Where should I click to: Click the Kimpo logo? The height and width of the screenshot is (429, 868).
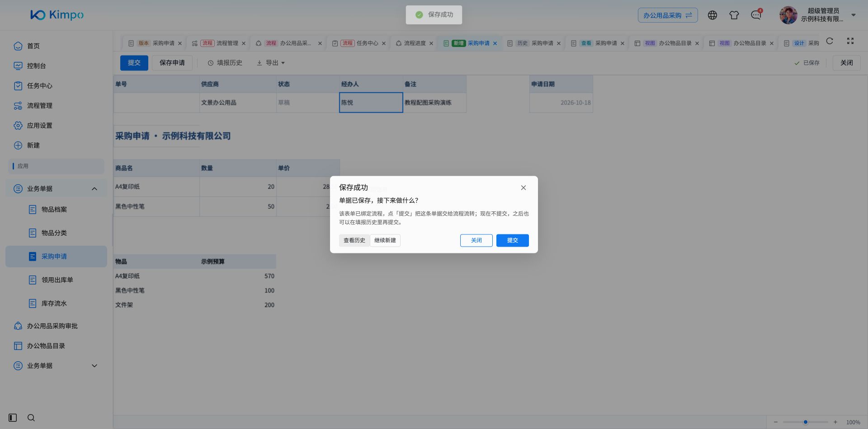57,15
